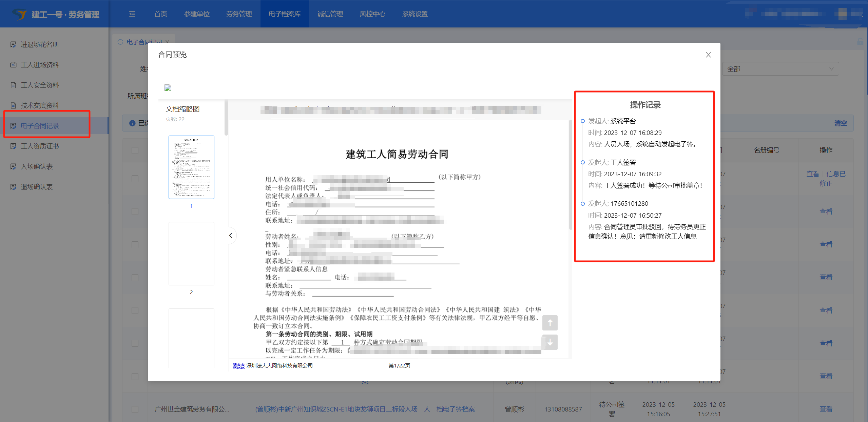Tick the first row checkbox in table
868x422 pixels.
pyautogui.click(x=135, y=178)
